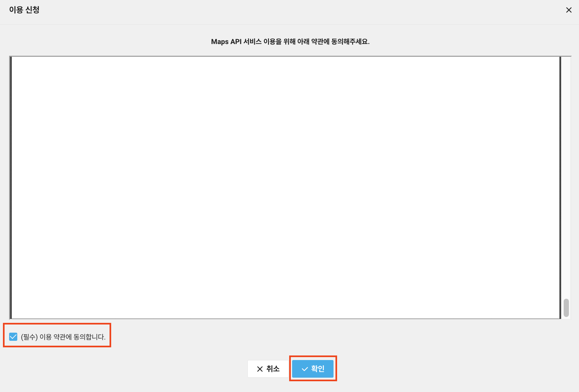This screenshot has height=392, width=579.
Task: Click the X icon inside 취소 button
Action: [260, 369]
